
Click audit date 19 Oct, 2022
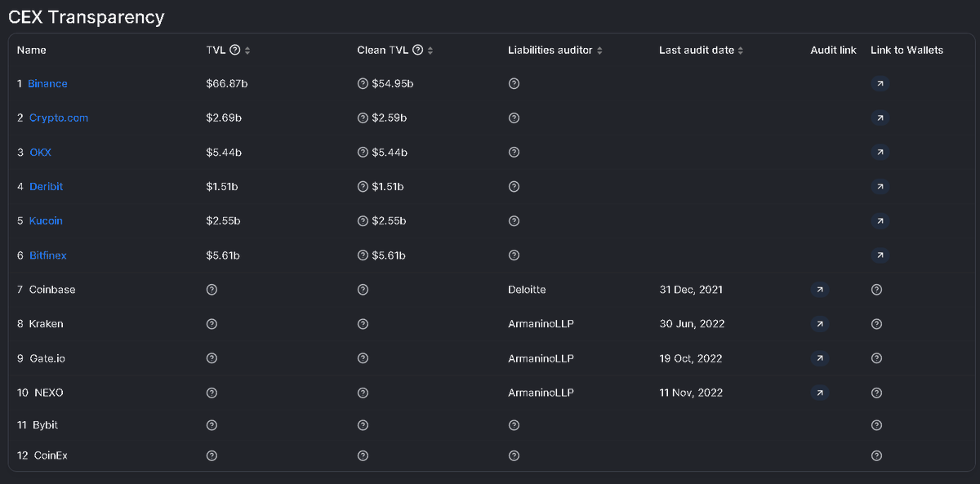pos(691,358)
